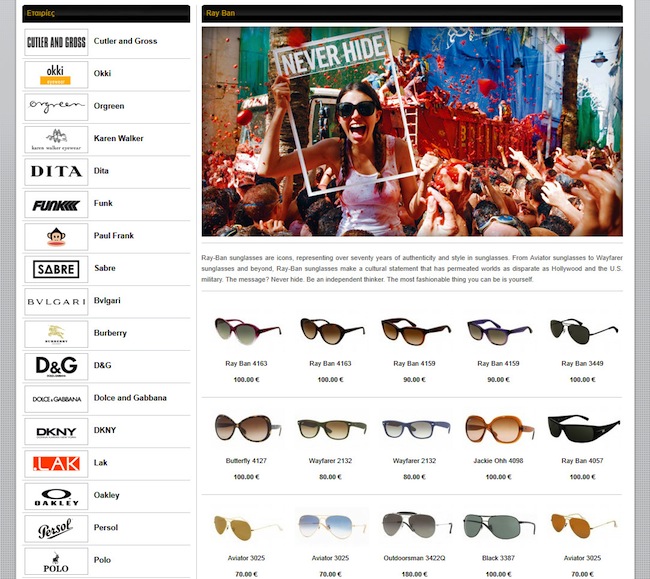Image resolution: width=650 pixels, height=579 pixels.
Task: Open Dolce and Gabbana text link
Action: tap(130, 398)
